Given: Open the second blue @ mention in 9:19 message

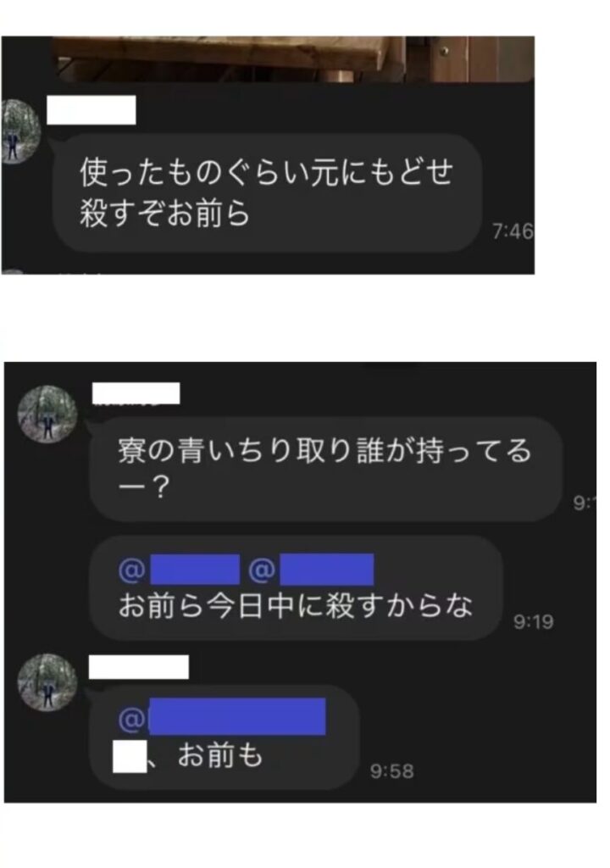Looking at the screenshot, I should pyautogui.click(x=311, y=569).
